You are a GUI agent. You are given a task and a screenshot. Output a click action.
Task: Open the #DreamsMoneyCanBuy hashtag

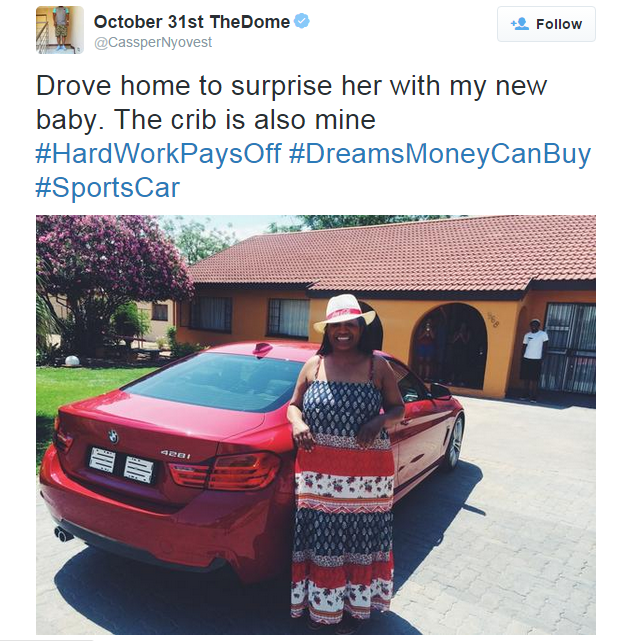click(440, 154)
